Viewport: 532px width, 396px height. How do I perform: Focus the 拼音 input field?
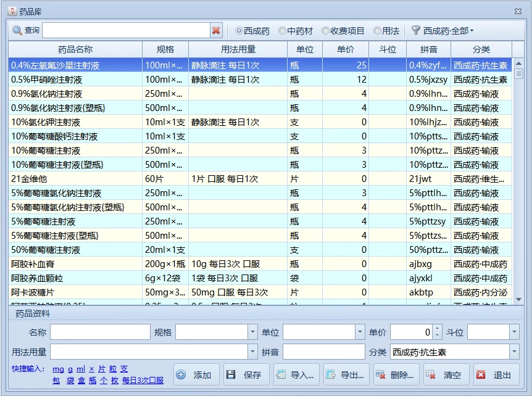coord(323,352)
